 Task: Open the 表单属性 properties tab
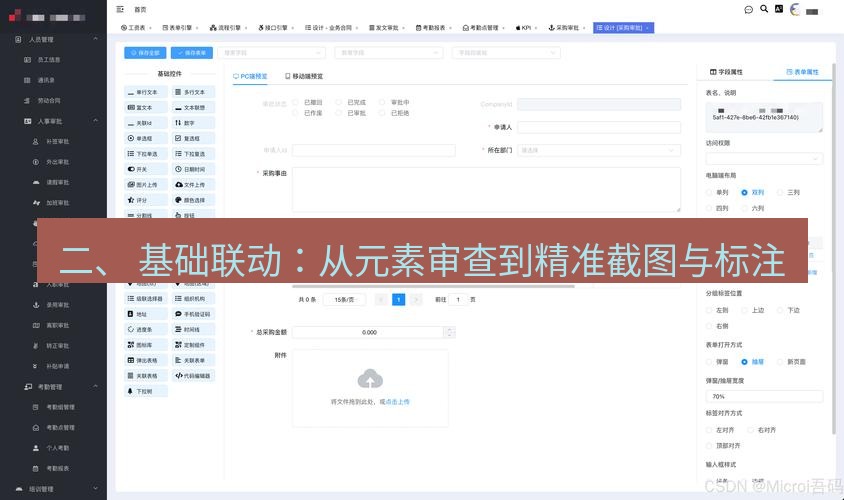pyautogui.click(x=802, y=72)
